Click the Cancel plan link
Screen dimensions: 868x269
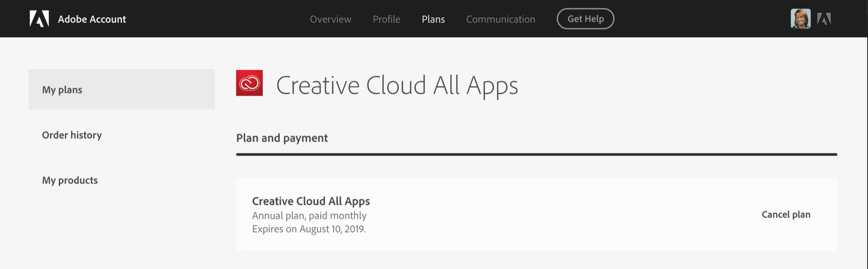[786, 214]
